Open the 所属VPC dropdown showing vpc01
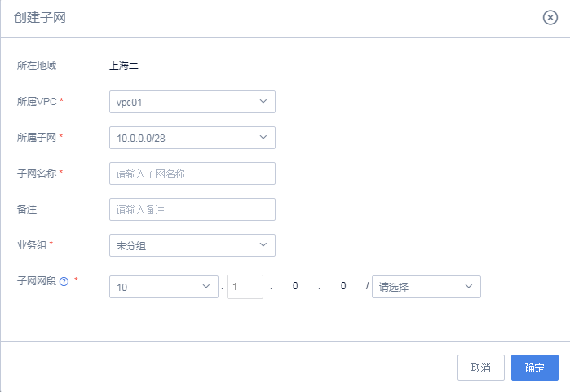Image resolution: width=570 pixels, height=392 pixels. click(192, 102)
